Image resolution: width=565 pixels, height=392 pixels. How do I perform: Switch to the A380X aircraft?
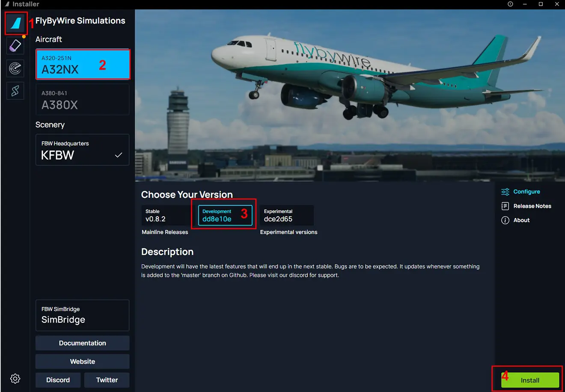(x=83, y=99)
